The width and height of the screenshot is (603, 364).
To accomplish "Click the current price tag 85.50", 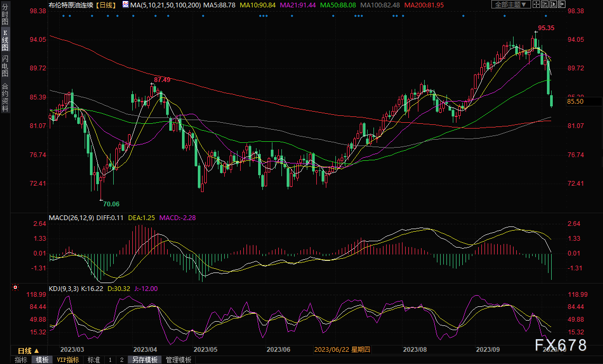I will point(575,102).
